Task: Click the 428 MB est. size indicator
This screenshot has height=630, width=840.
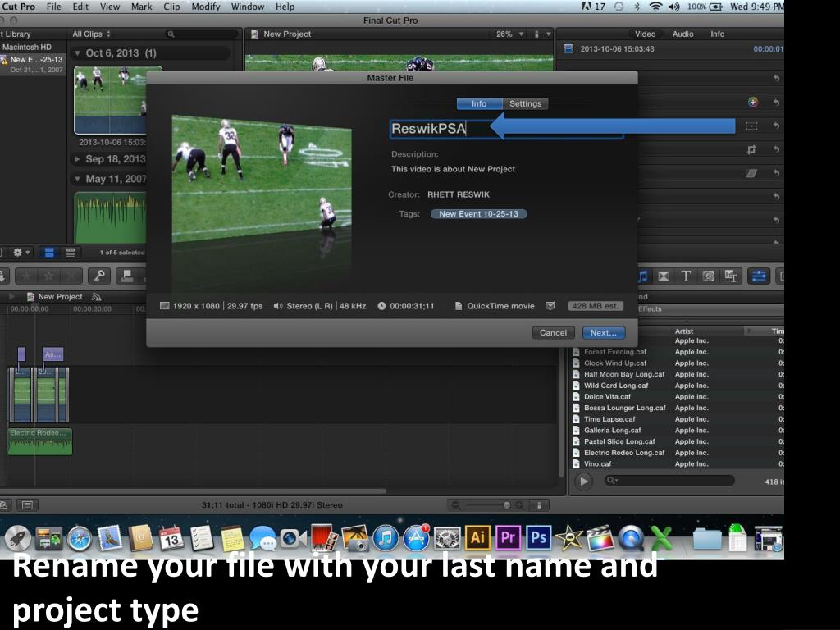Action: [x=596, y=306]
